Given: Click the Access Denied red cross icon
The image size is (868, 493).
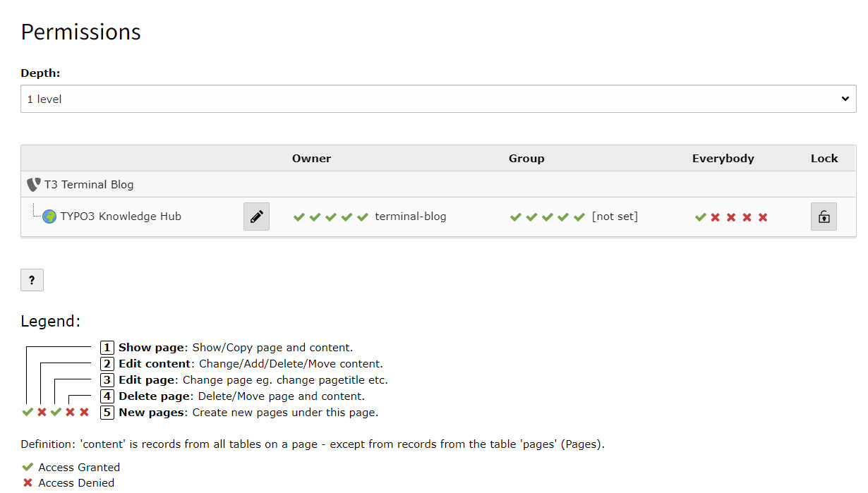Looking at the screenshot, I should (28, 483).
